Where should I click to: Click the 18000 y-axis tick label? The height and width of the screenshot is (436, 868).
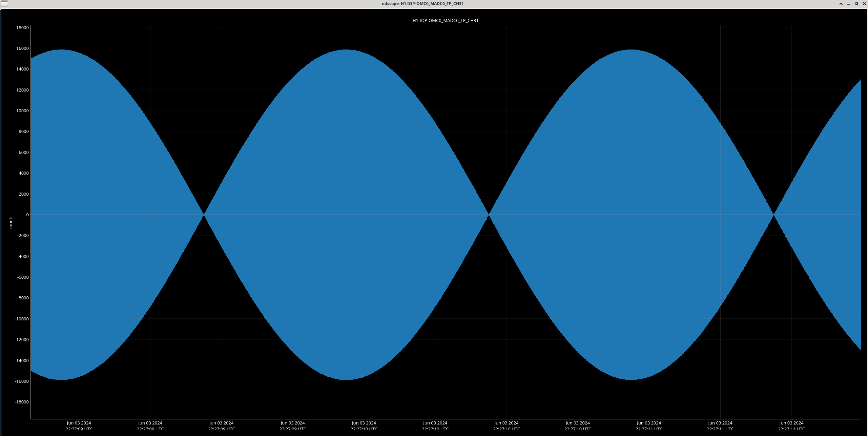pos(23,28)
